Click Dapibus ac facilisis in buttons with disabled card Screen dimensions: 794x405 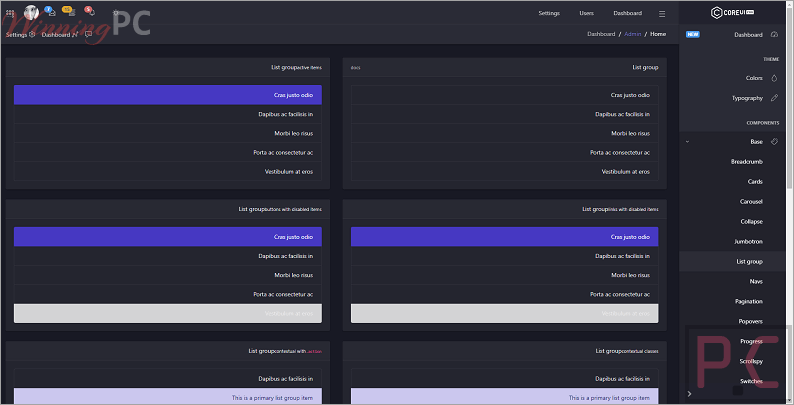[x=168, y=256]
